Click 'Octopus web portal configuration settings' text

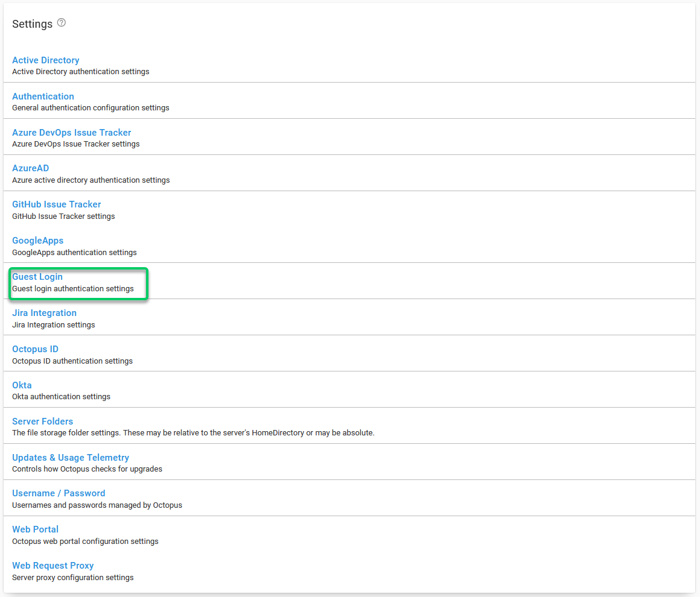coord(85,541)
